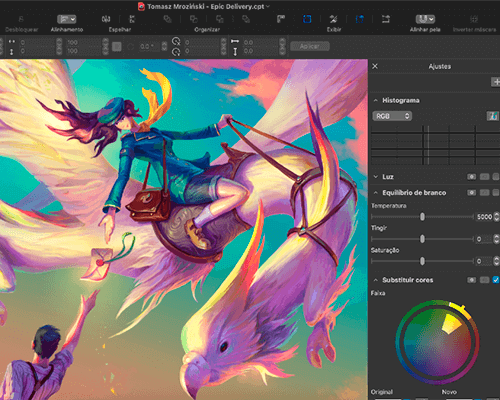
Task: Click the Luz reset icon
Action: [x=484, y=177]
